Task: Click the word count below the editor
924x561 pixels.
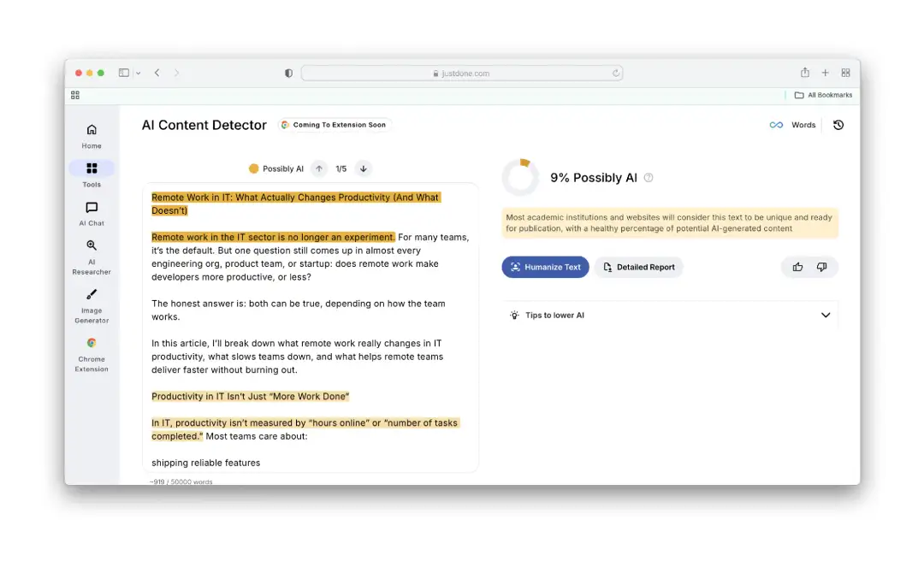Action: click(x=181, y=482)
